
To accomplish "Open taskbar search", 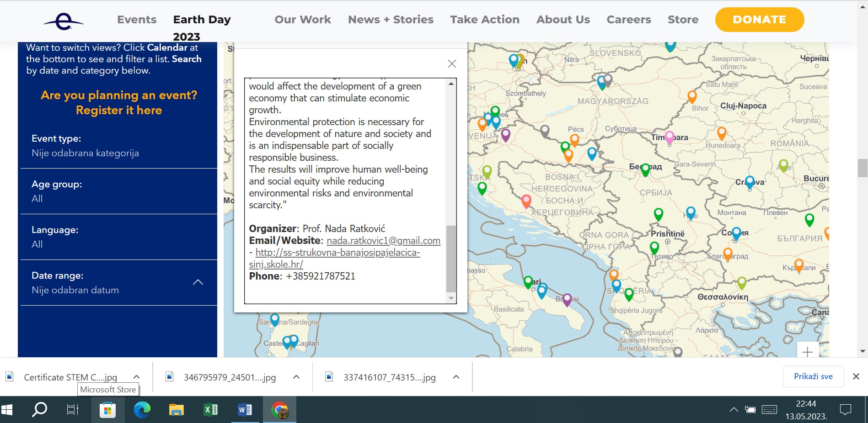I will click(x=39, y=410).
